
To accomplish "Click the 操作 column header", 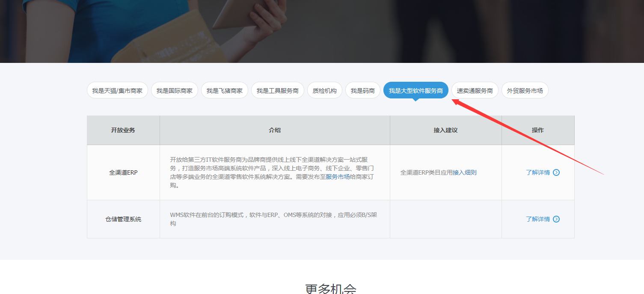I will [538, 130].
